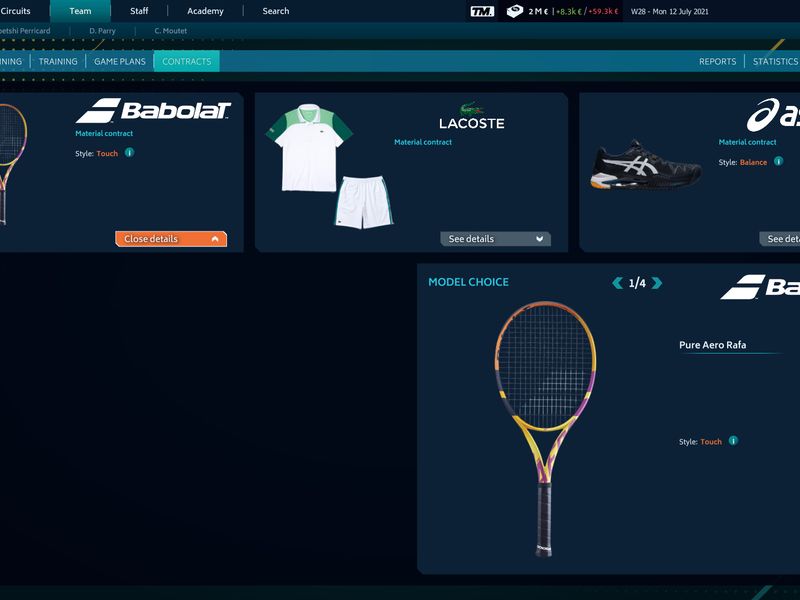Click the Model Choice heading
This screenshot has width=800, height=600.
tap(468, 282)
